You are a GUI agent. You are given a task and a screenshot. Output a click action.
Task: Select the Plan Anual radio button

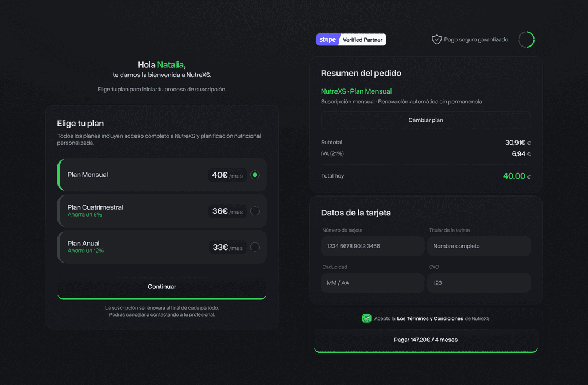[254, 247]
